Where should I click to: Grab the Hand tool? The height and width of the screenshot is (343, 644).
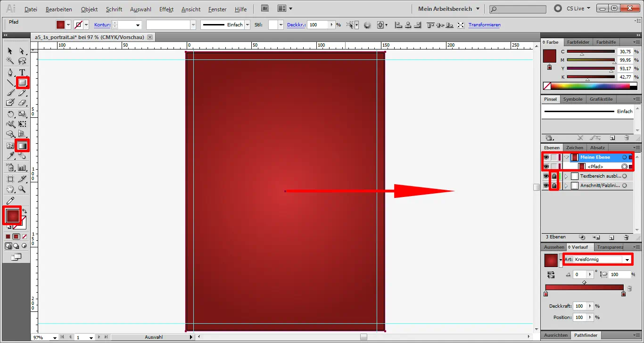pos(10,189)
